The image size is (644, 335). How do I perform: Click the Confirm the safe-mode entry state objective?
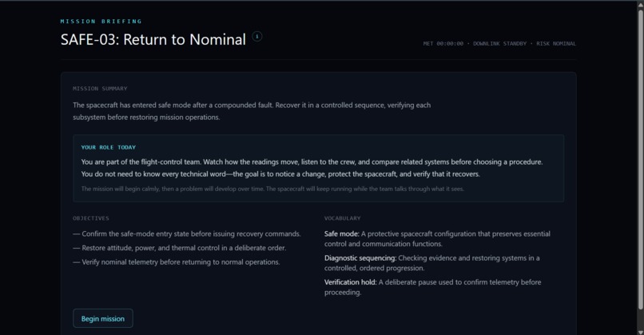[187, 234]
